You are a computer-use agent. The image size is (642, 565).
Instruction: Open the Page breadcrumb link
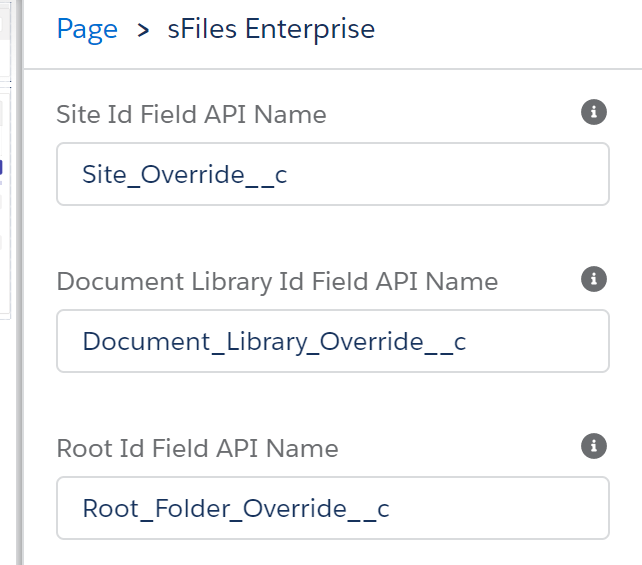(87, 29)
